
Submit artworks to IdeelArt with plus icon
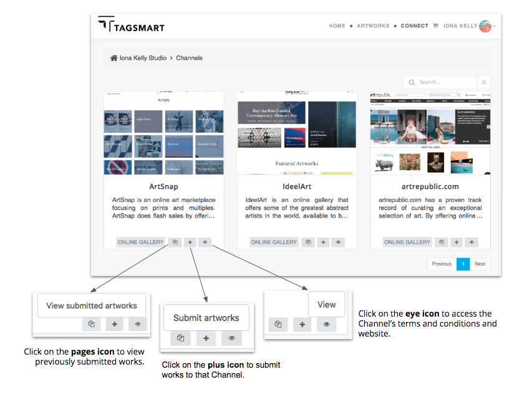pyautogui.click(x=323, y=242)
